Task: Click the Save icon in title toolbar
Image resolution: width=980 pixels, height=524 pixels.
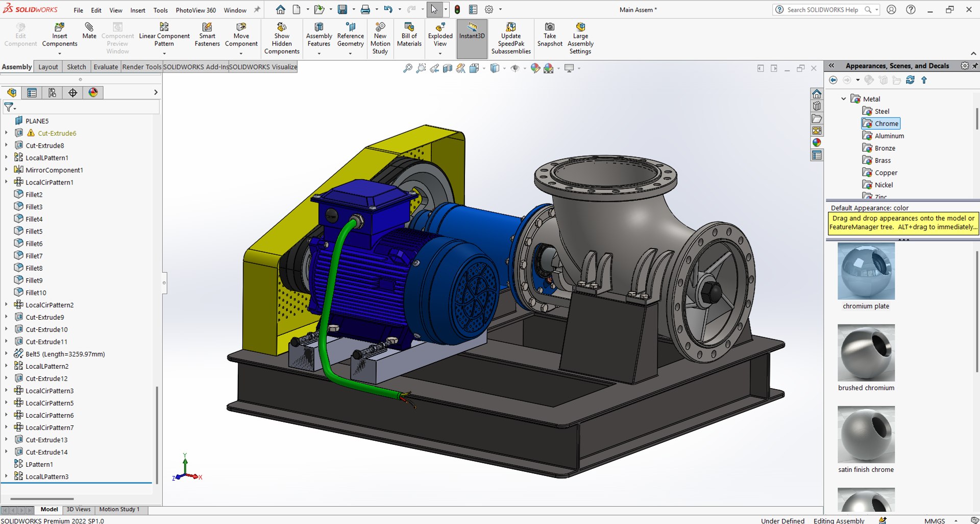Action: click(x=342, y=10)
